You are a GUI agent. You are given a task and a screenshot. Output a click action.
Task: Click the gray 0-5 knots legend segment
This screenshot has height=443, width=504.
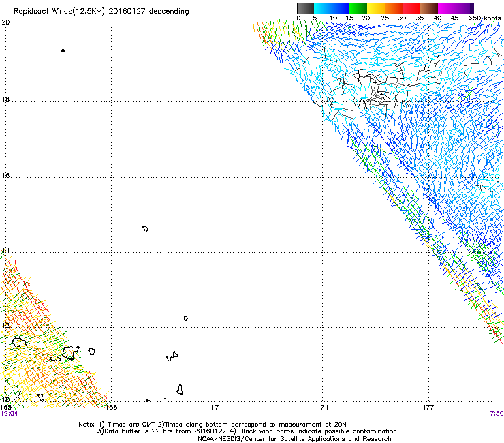point(305,8)
